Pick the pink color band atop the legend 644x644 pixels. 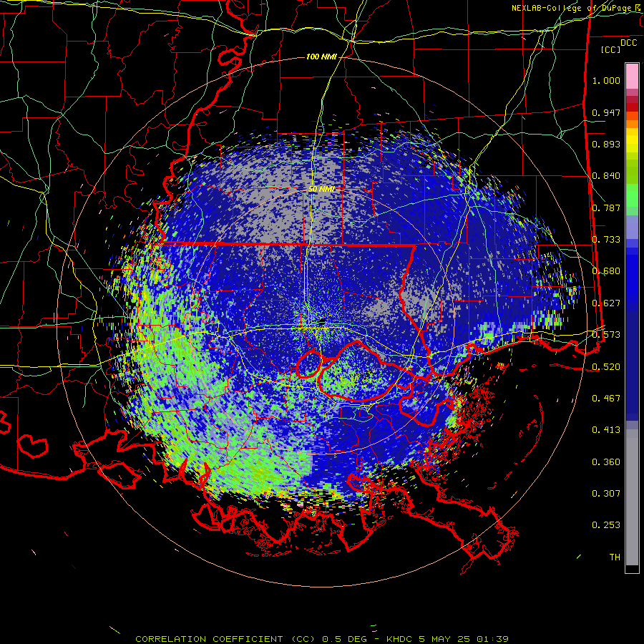(632, 76)
